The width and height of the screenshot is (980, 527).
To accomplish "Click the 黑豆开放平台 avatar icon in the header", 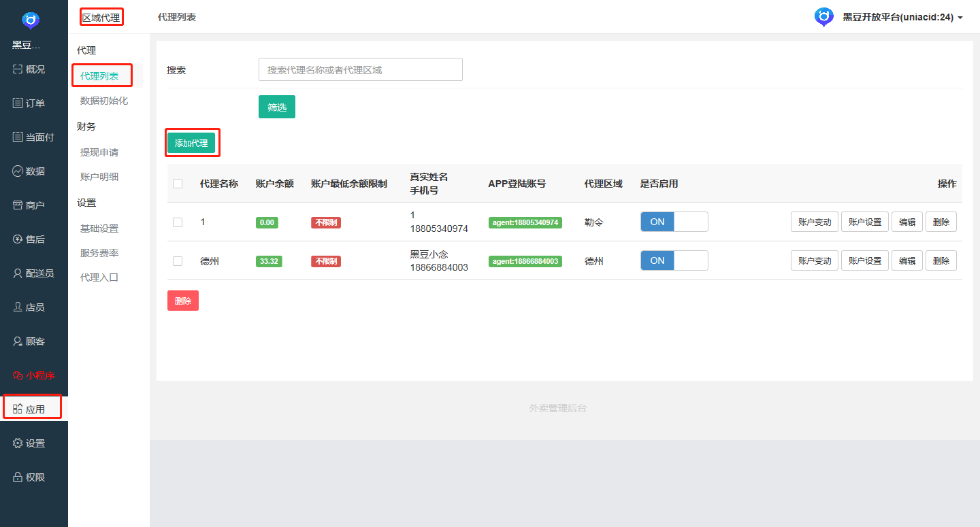I will [x=824, y=17].
